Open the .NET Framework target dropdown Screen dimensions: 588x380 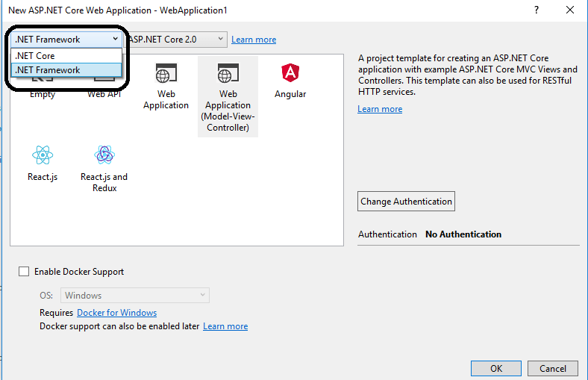point(66,40)
